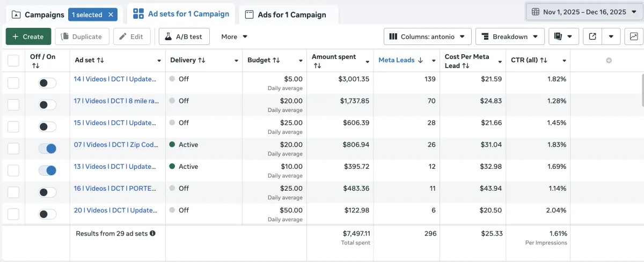Expand the Columns: antonio dropdown
The image size is (644, 262).
427,36
